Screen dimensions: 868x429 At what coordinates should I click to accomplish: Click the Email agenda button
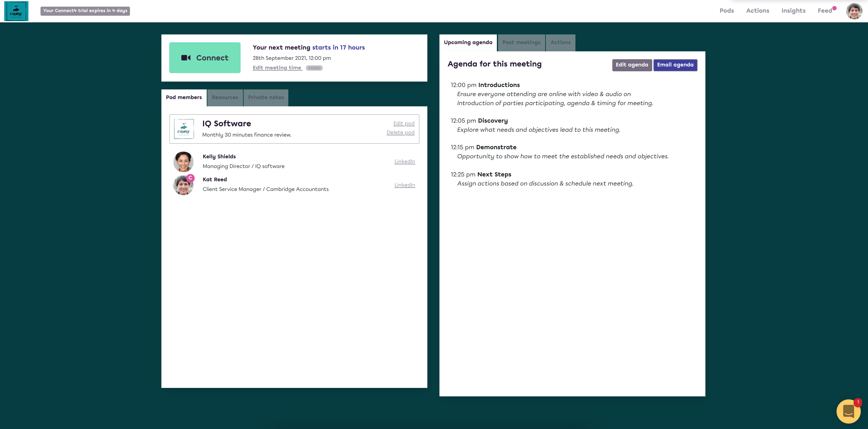(675, 65)
